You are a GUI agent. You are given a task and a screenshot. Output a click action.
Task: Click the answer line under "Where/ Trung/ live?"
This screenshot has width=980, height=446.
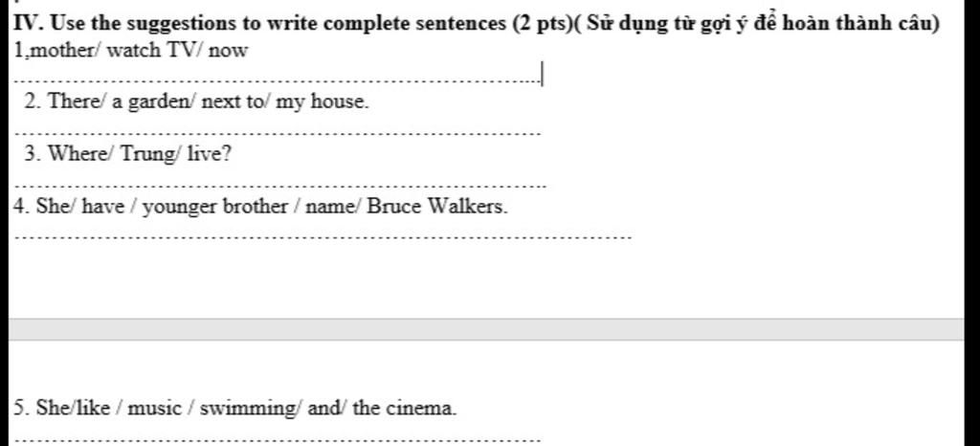(280, 186)
